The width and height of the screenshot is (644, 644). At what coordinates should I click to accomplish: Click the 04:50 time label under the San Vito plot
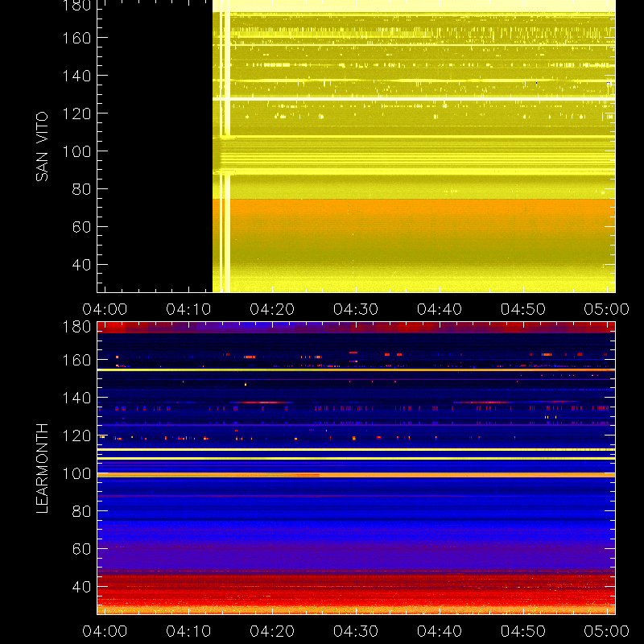(x=522, y=309)
